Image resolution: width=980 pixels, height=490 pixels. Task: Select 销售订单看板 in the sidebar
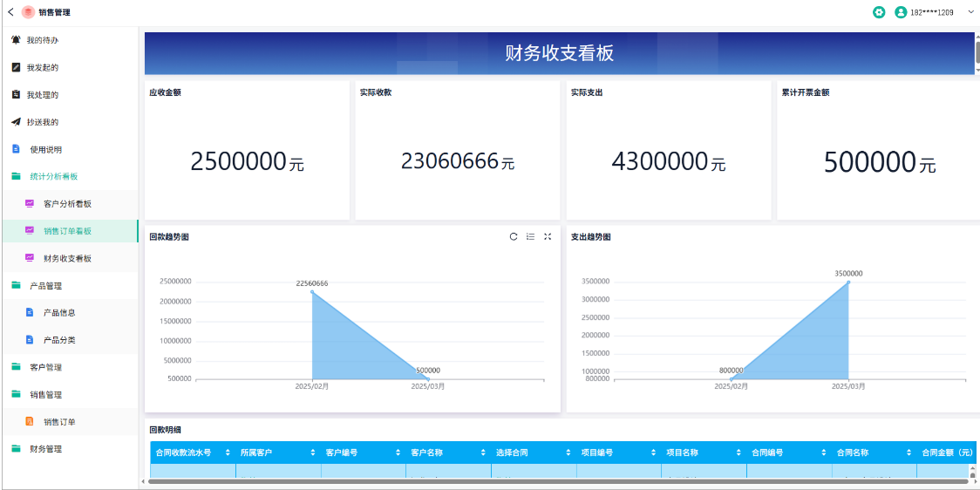(x=70, y=231)
